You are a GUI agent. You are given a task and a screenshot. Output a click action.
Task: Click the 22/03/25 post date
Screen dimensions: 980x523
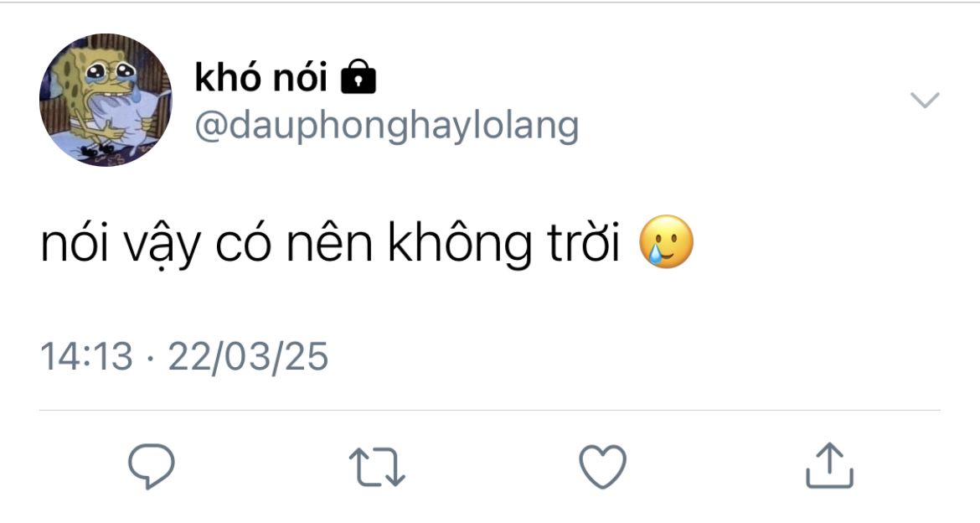pyautogui.click(x=248, y=356)
